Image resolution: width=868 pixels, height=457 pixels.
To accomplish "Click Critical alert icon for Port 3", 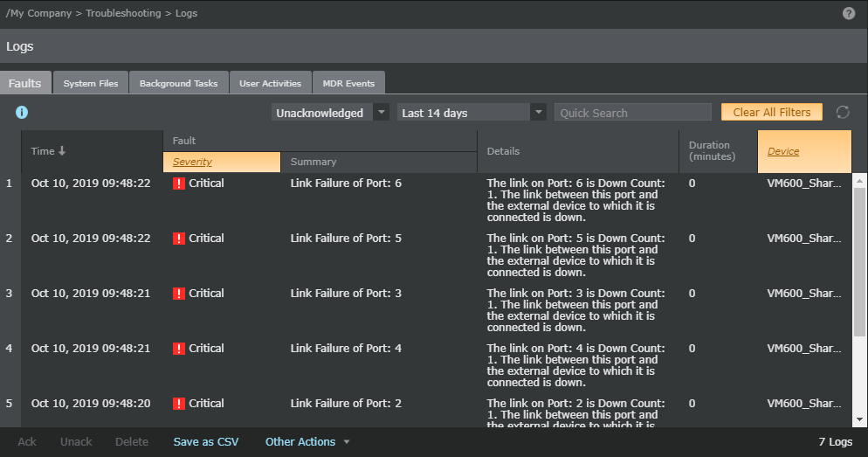I will point(179,294).
